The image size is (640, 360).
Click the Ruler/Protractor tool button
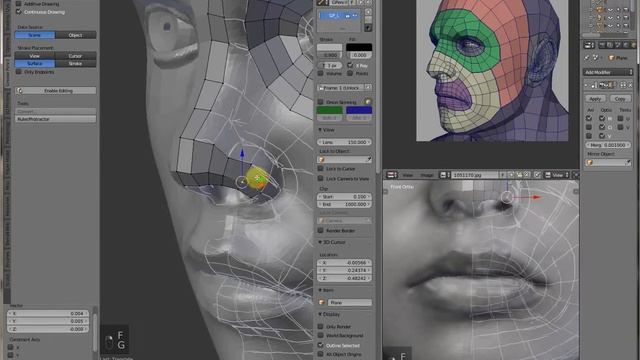[x=56, y=119]
